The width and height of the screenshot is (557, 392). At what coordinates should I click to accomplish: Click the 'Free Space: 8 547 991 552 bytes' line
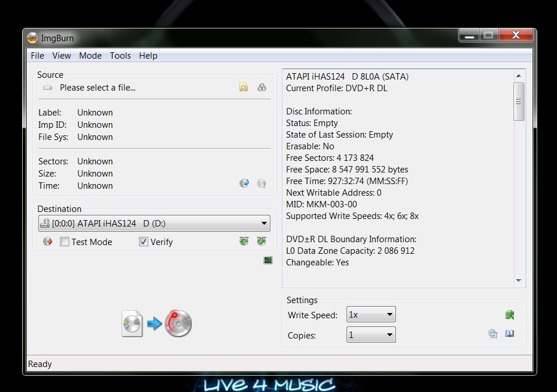coord(347,170)
